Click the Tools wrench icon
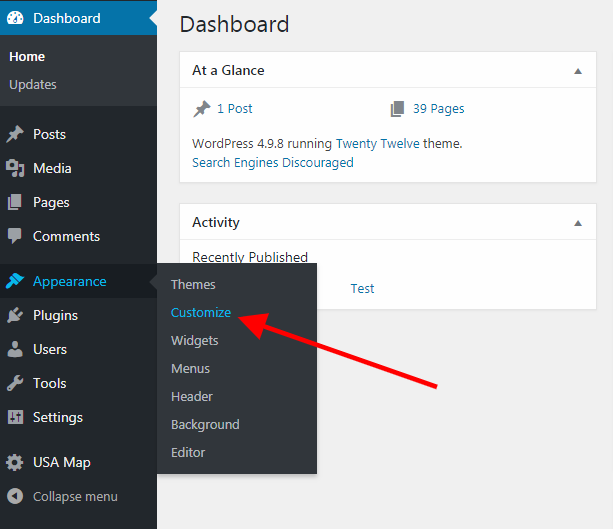 [x=15, y=383]
